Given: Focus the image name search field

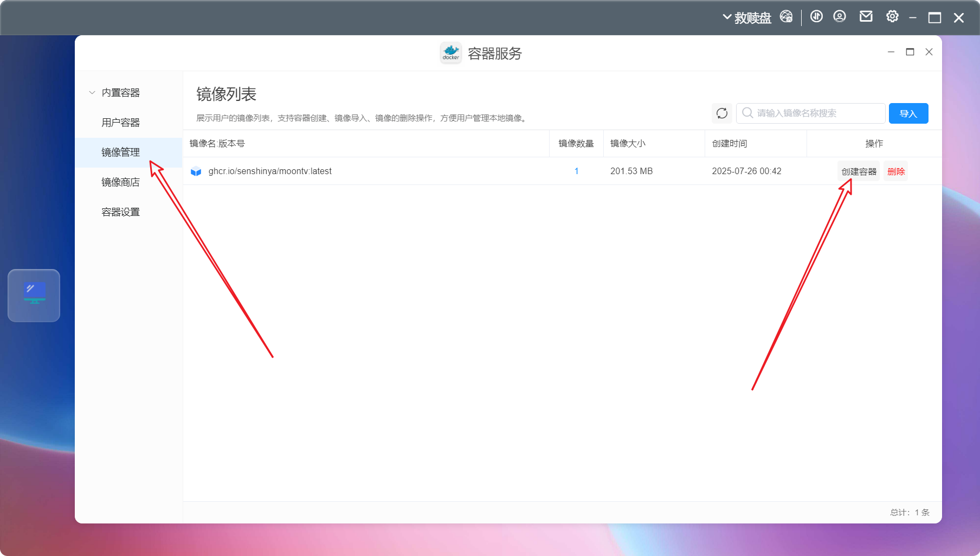Looking at the screenshot, I should [811, 113].
